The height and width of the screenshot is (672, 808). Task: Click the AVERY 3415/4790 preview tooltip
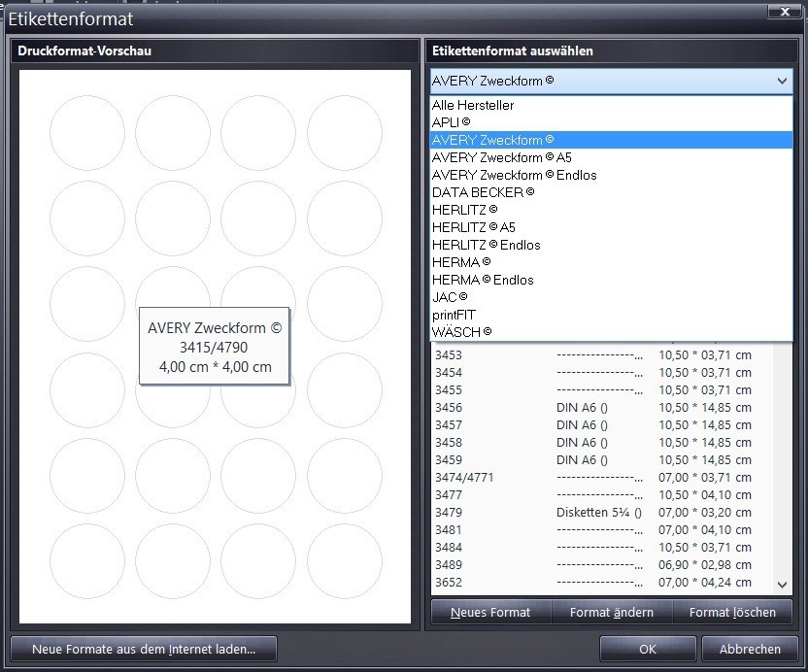tap(215, 347)
